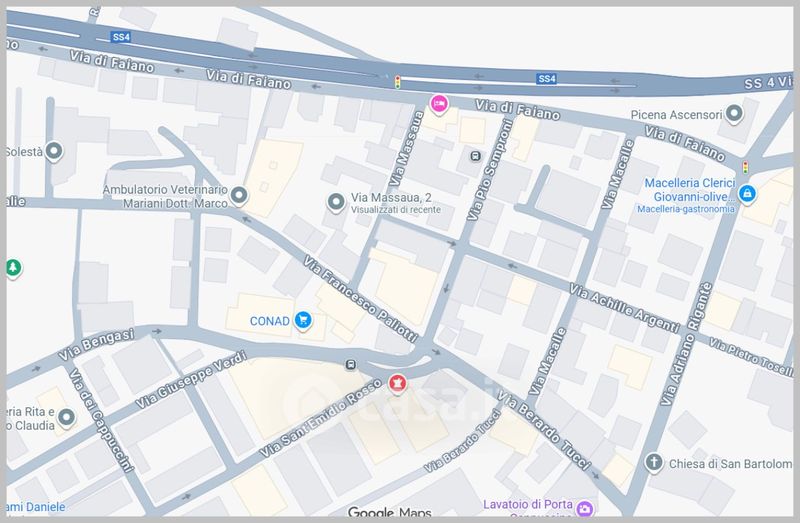Click the Via Francesco Paliotti street label
The image size is (800, 523).
click(359, 302)
